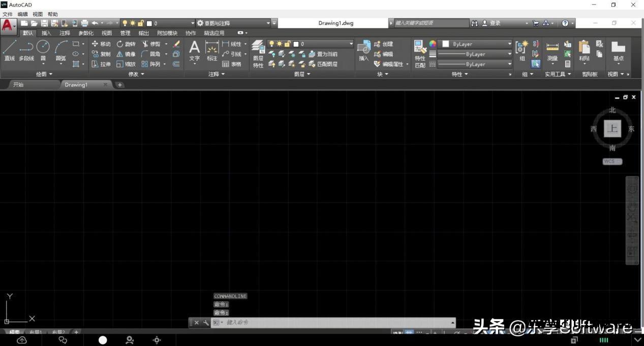Add a new drawing tab with plus button
This screenshot has height=346, width=644.
coord(120,85)
